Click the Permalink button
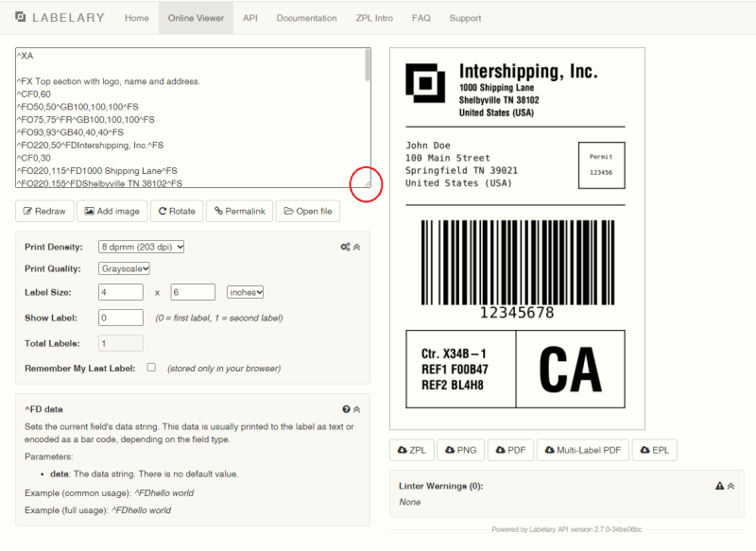This screenshot has width=756, height=551. [240, 211]
